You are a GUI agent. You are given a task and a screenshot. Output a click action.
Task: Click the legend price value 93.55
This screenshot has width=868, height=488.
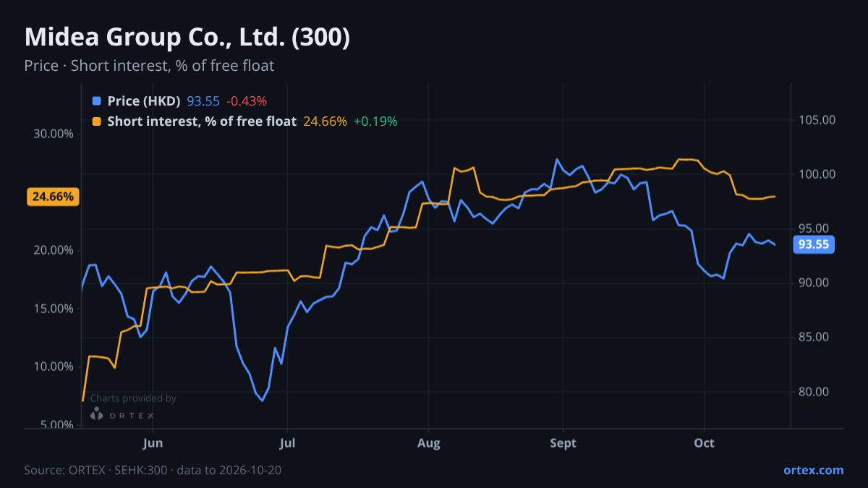click(x=203, y=101)
